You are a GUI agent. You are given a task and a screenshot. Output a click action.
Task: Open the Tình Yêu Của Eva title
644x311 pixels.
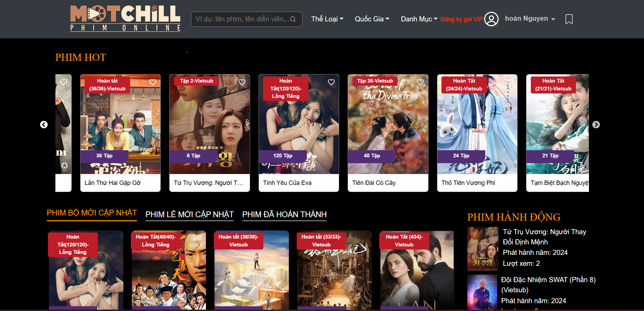(x=287, y=183)
